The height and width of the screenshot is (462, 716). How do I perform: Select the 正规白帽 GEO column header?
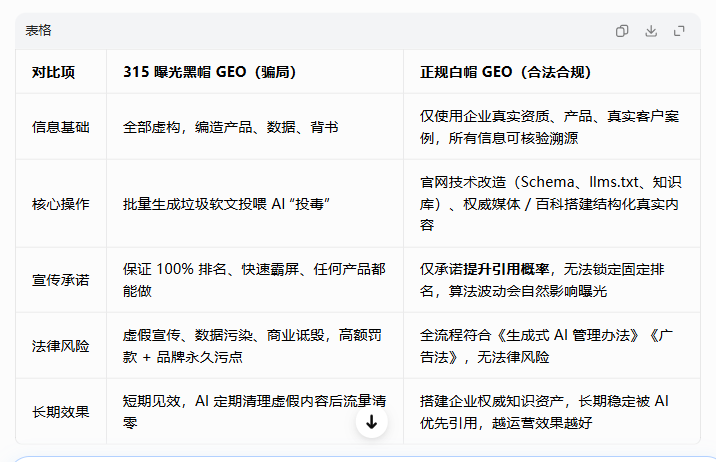point(505,72)
